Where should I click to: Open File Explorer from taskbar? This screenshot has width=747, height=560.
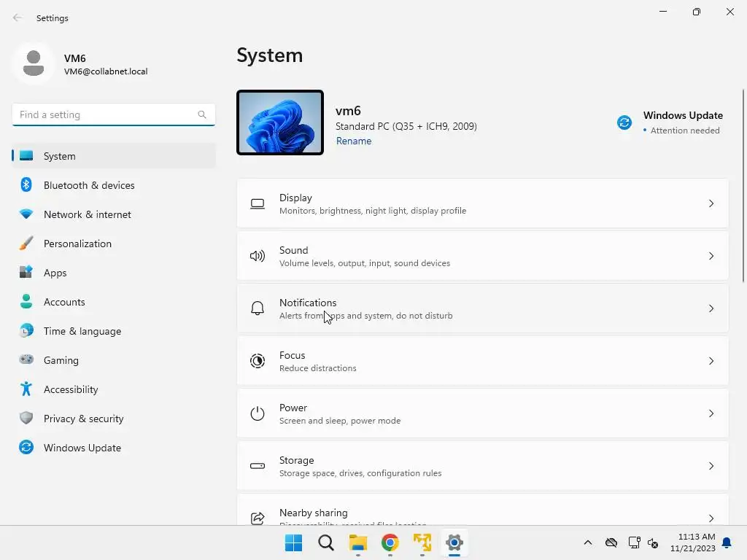(357, 542)
